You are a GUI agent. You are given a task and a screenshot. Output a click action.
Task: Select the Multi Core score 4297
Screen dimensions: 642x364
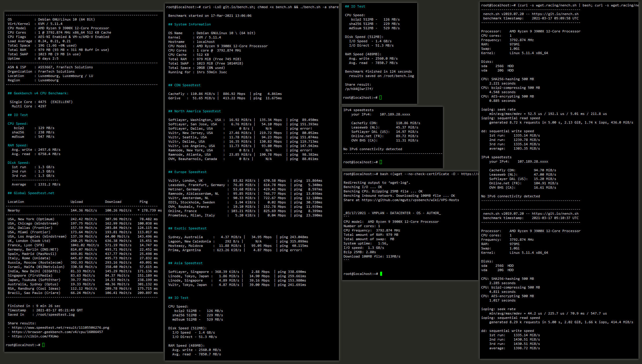pyautogui.click(x=42, y=106)
